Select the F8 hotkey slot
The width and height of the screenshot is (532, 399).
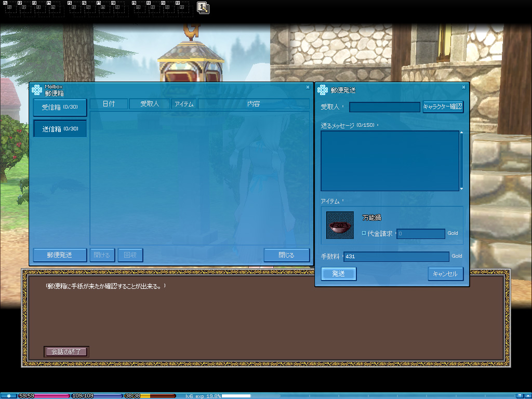[x=118, y=8]
